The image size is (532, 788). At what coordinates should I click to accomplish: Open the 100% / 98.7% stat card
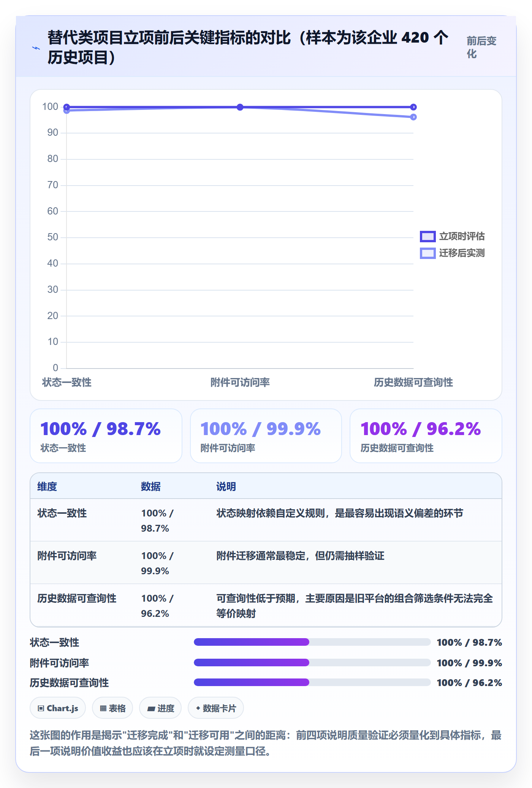pos(106,436)
